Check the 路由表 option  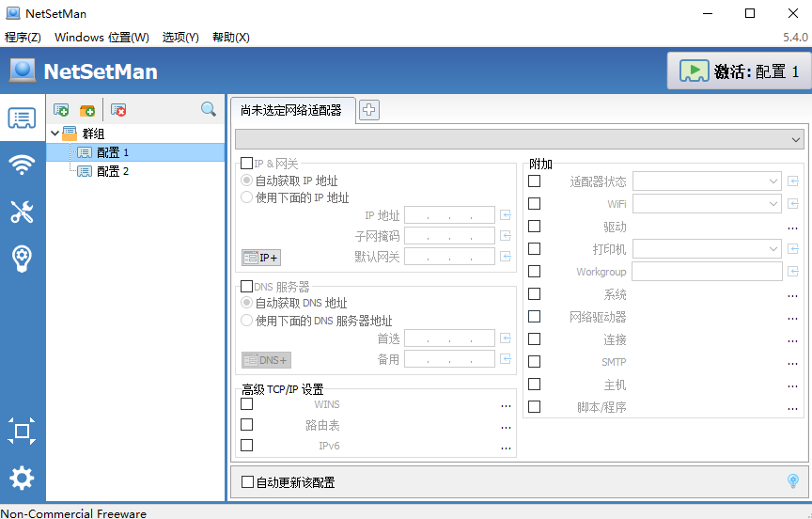coord(247,425)
